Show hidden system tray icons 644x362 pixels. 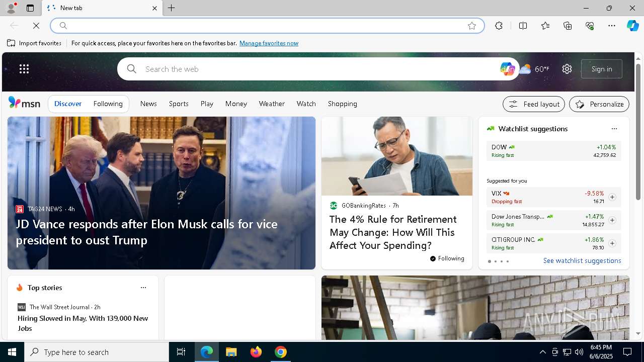[542, 352]
